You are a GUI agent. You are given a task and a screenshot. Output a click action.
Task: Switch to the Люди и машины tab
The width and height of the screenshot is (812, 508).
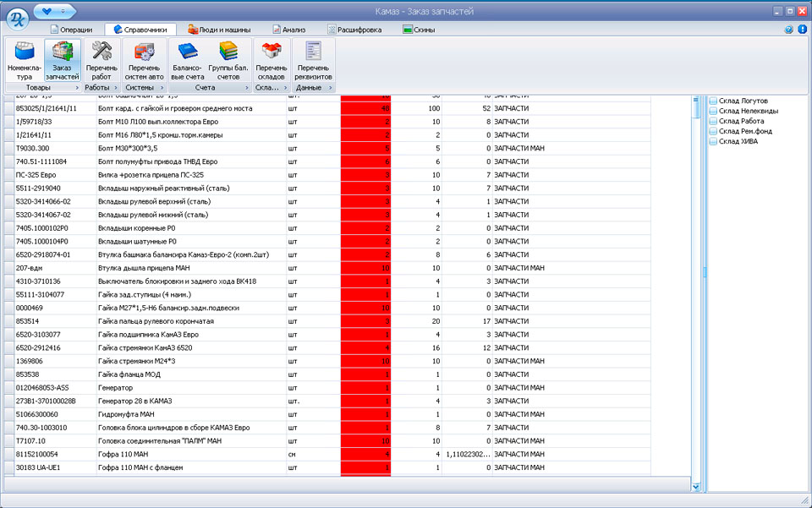[219, 30]
